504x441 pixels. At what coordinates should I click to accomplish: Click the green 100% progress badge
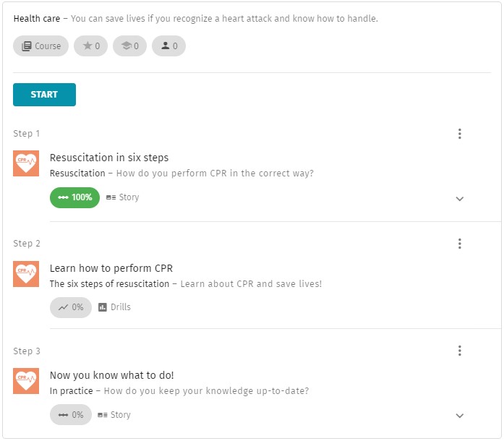pos(74,197)
